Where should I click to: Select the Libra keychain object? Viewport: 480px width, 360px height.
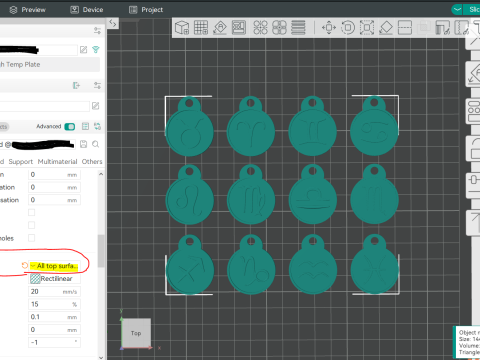(x=313, y=195)
